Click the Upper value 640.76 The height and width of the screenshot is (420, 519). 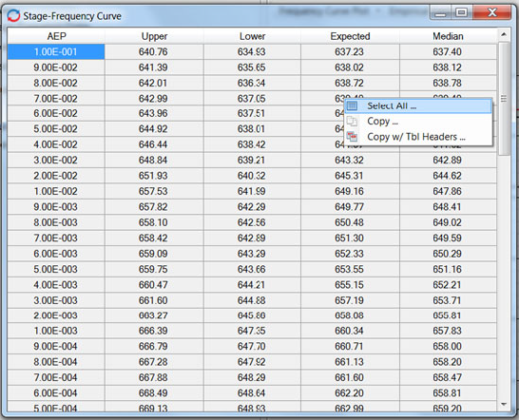(153, 52)
